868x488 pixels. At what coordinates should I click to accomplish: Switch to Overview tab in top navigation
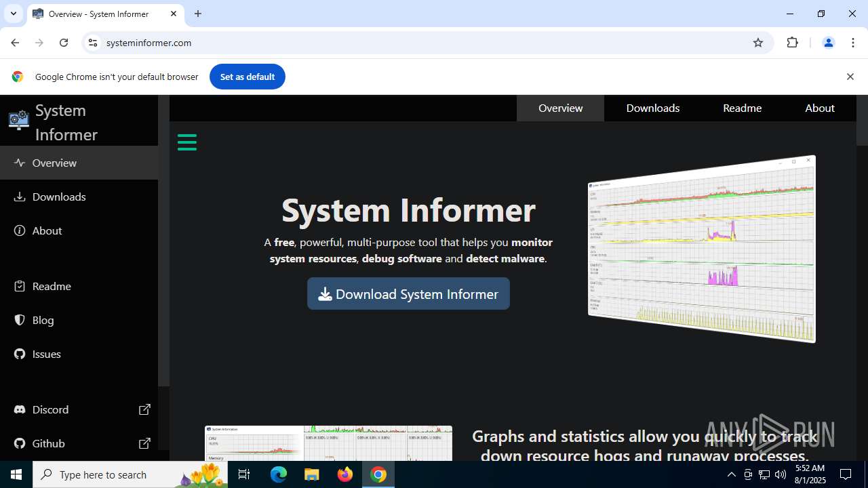click(560, 108)
